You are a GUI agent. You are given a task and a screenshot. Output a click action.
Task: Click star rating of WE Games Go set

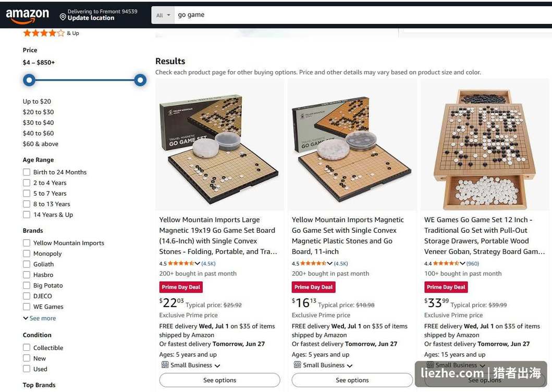pos(446,263)
